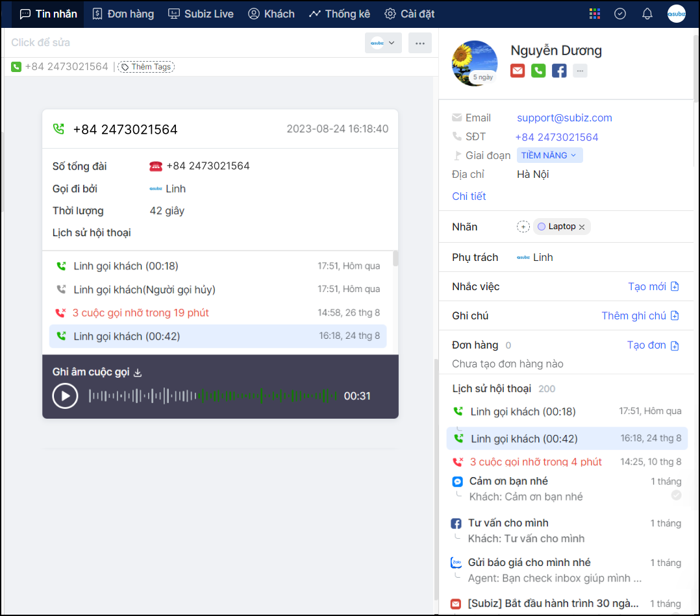Add a new label with plus icon
The image size is (700, 616).
click(523, 227)
